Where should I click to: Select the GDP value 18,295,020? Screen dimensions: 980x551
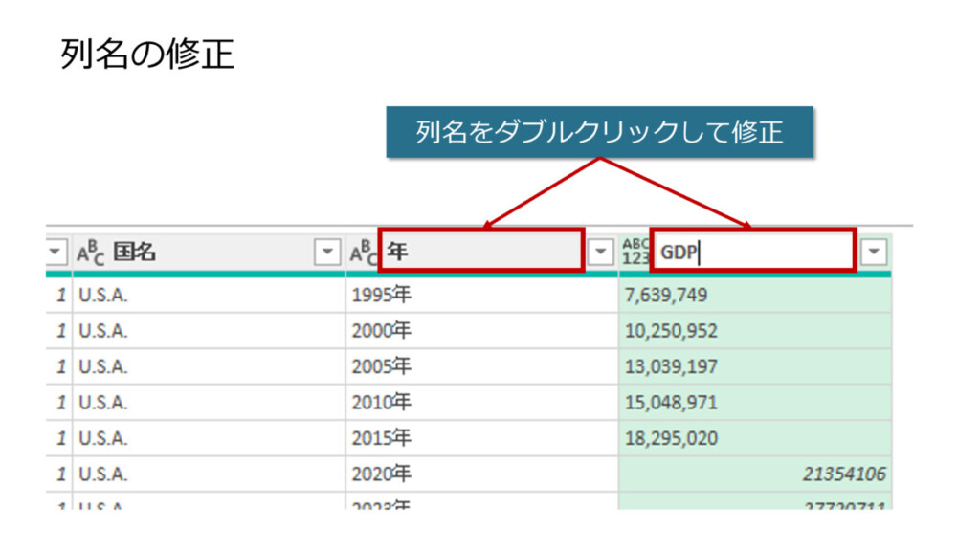(x=671, y=438)
